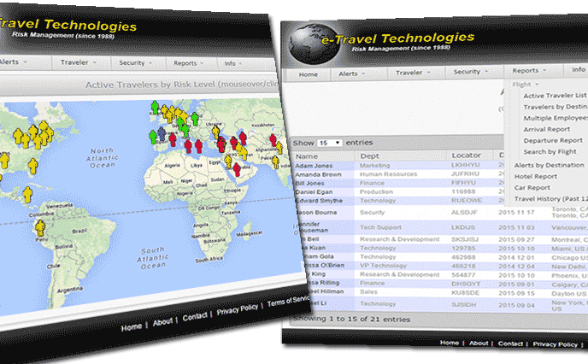The image size is (588, 364).
Task: Select Hotel Report menu entry
Action: coord(536,177)
